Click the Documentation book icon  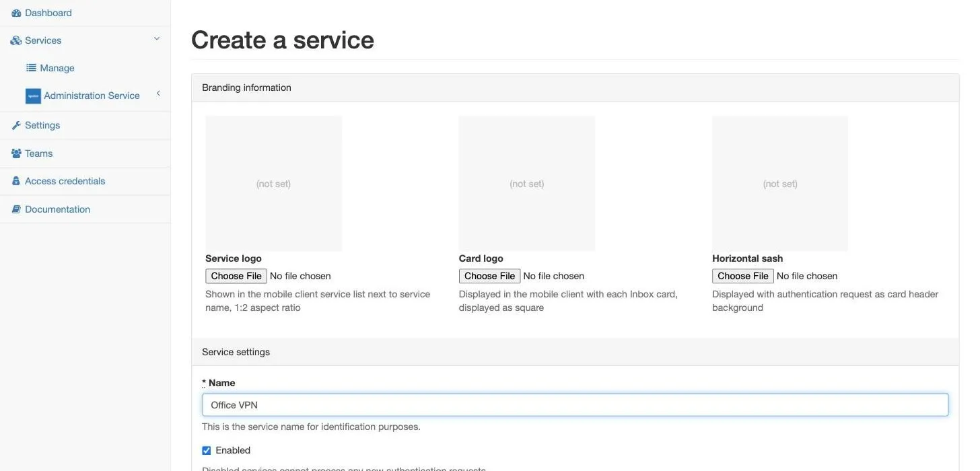(x=16, y=209)
